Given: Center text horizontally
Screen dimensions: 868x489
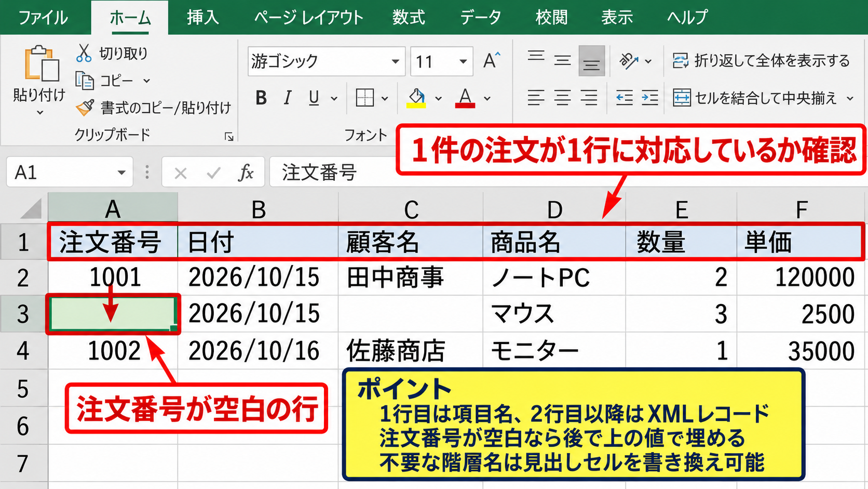Looking at the screenshot, I should (x=562, y=98).
